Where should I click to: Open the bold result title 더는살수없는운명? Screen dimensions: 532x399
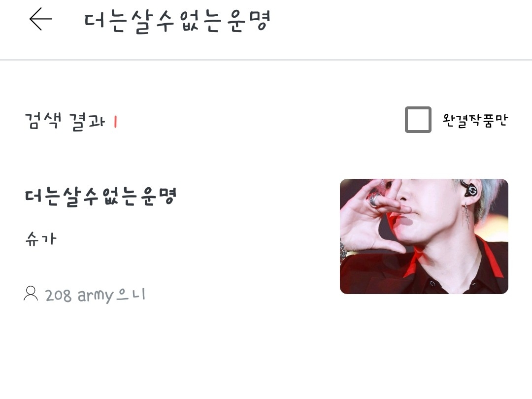[101, 196]
